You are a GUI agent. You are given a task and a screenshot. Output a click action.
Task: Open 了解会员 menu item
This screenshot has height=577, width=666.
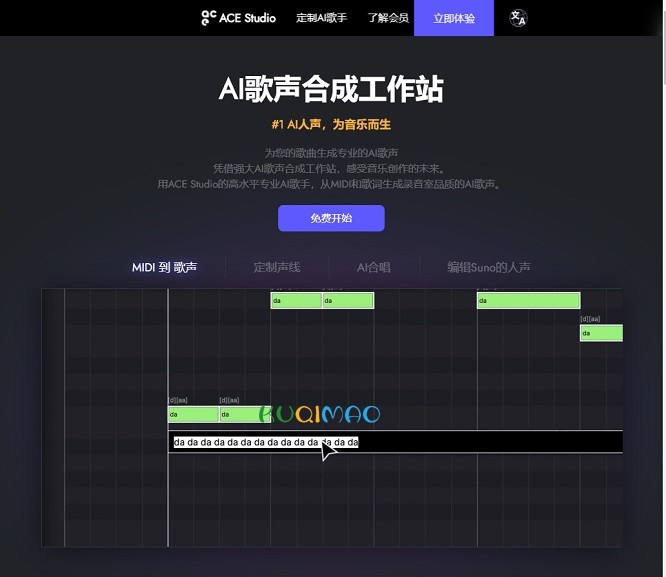pyautogui.click(x=388, y=18)
